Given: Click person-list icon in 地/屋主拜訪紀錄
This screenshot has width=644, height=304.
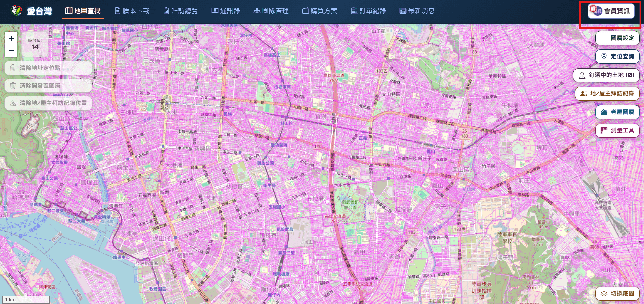Looking at the screenshot, I should tap(584, 94).
